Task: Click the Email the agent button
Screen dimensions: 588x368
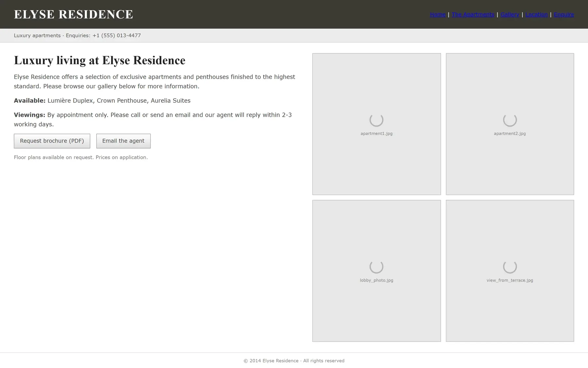Action: pos(123,141)
